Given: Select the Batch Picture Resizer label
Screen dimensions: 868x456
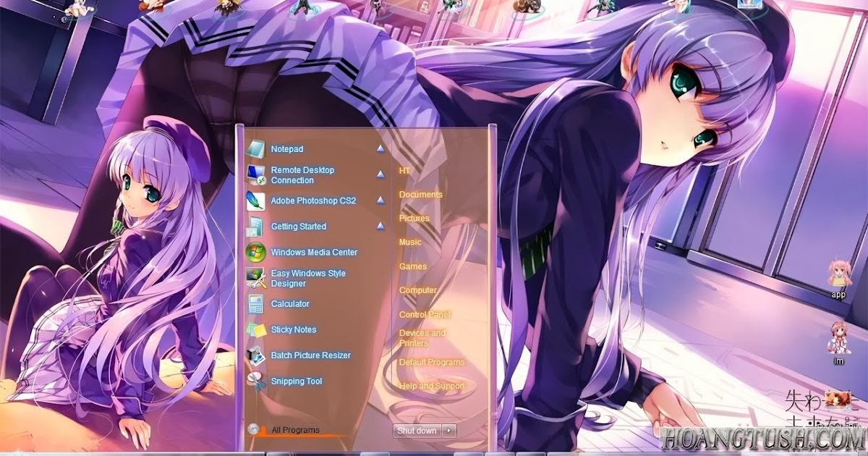Looking at the screenshot, I should tap(310, 355).
